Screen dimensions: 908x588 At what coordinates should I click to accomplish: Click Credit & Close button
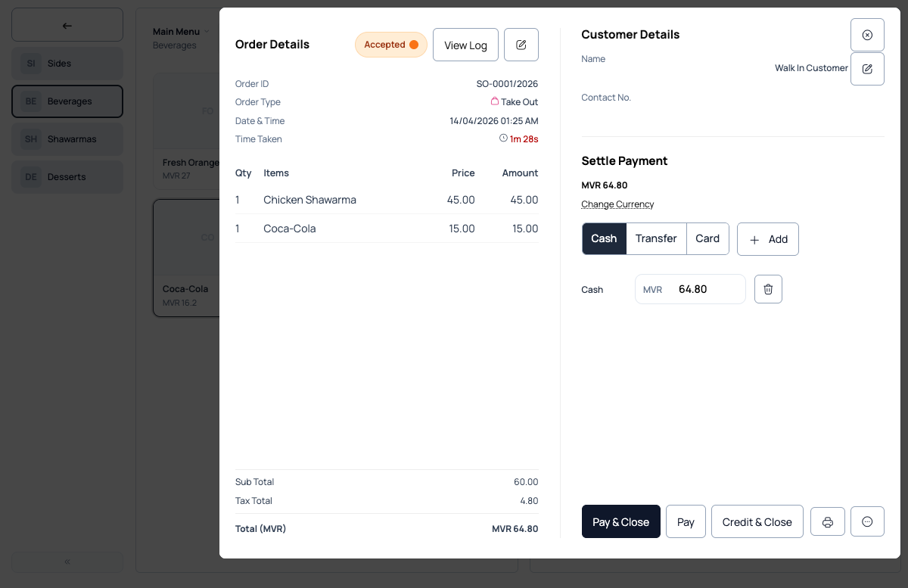tap(757, 522)
